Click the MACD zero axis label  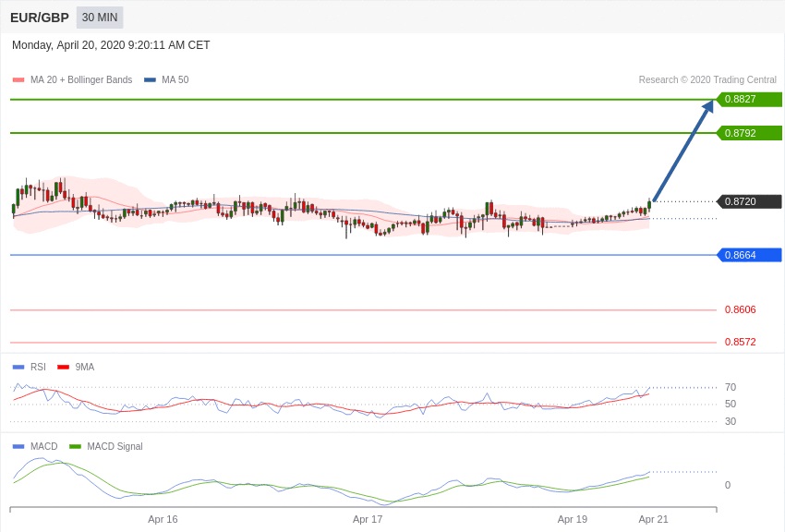pos(728,485)
